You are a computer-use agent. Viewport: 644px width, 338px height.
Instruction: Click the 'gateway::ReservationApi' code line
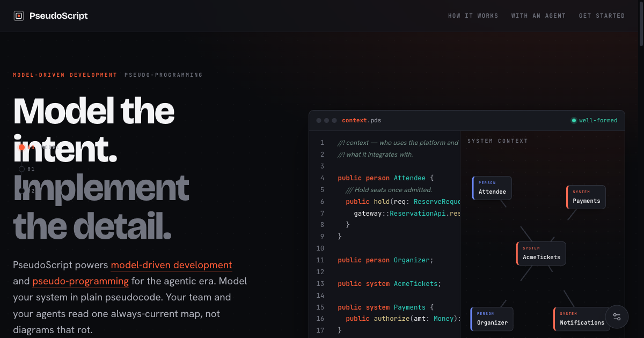[407, 214]
